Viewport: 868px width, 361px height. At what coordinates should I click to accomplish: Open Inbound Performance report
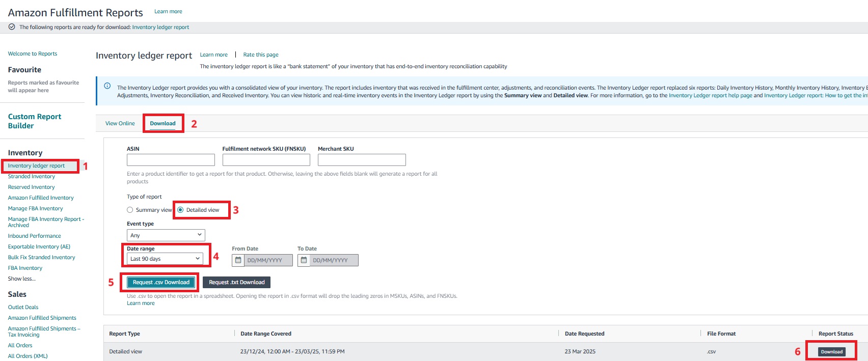point(34,236)
